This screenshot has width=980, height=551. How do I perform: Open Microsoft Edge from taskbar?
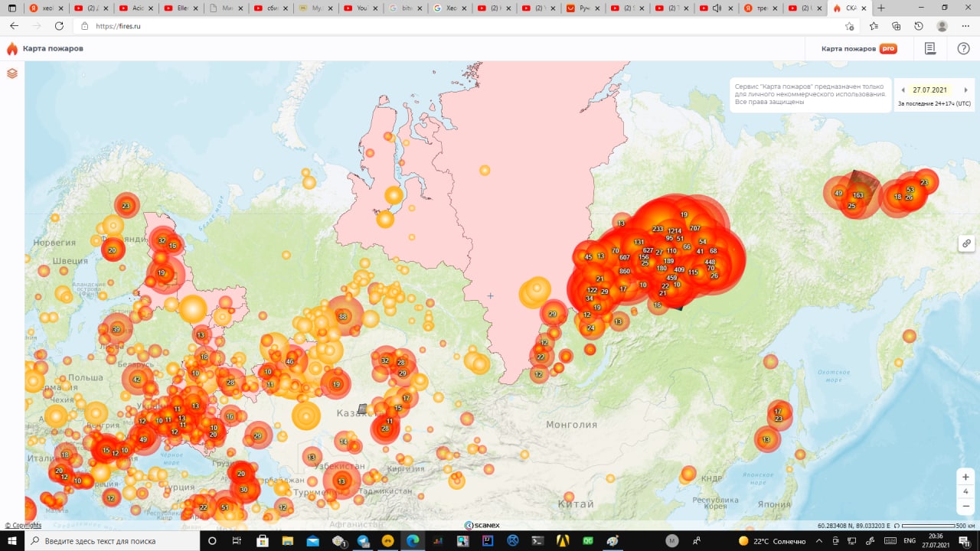point(413,540)
